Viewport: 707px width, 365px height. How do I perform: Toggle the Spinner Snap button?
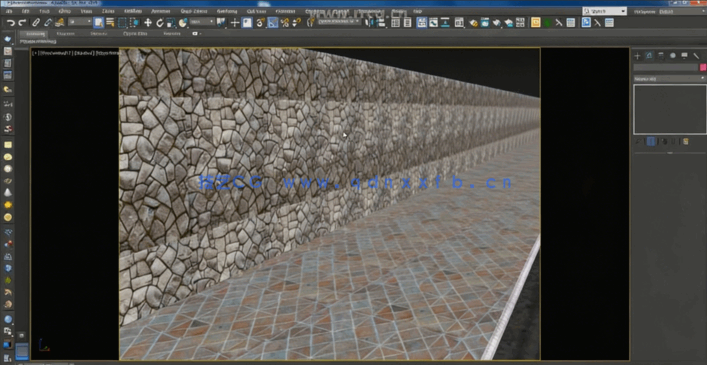pos(296,23)
